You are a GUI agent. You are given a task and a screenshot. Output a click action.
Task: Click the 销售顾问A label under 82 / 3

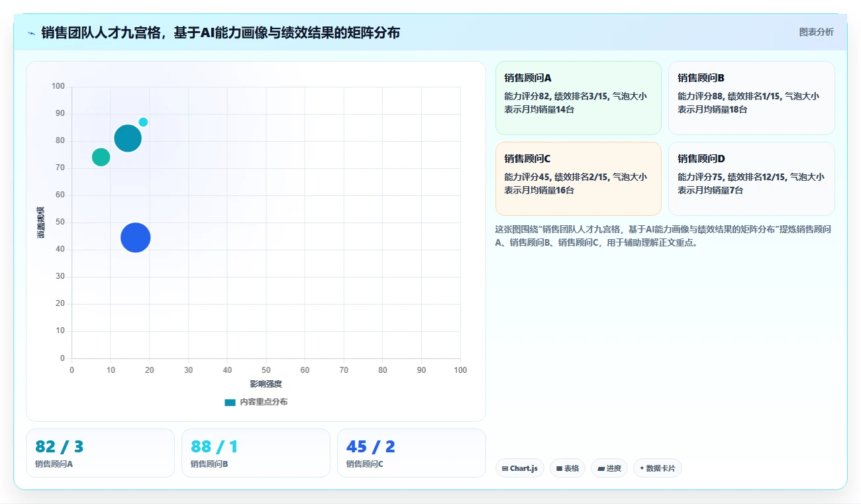click(x=54, y=464)
